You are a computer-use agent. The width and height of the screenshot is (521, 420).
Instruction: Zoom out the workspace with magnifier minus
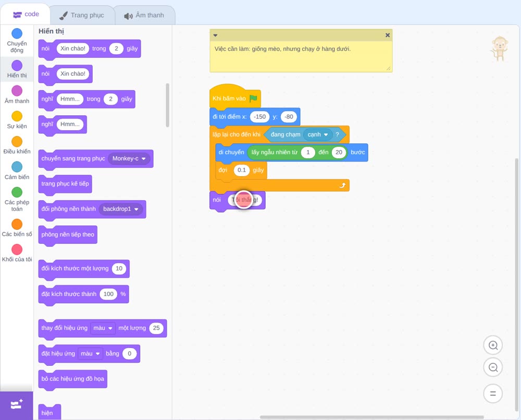(493, 367)
